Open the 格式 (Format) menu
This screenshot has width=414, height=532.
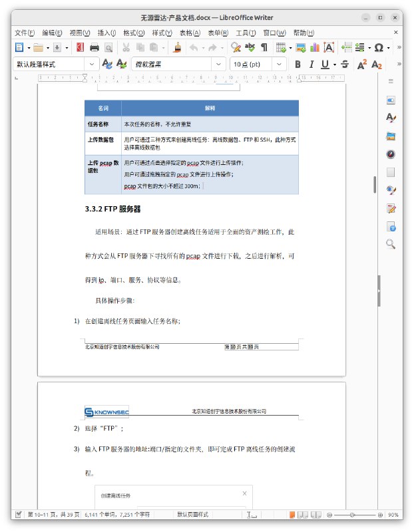tap(134, 33)
